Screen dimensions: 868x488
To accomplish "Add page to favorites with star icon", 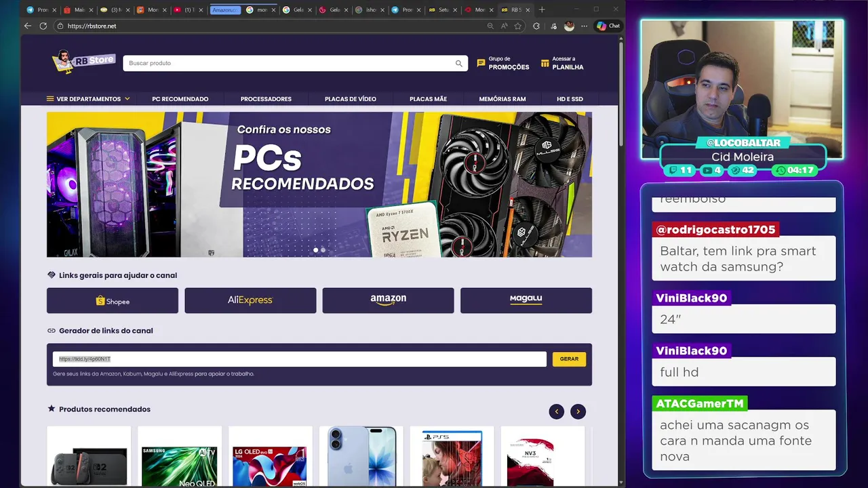I will point(518,26).
